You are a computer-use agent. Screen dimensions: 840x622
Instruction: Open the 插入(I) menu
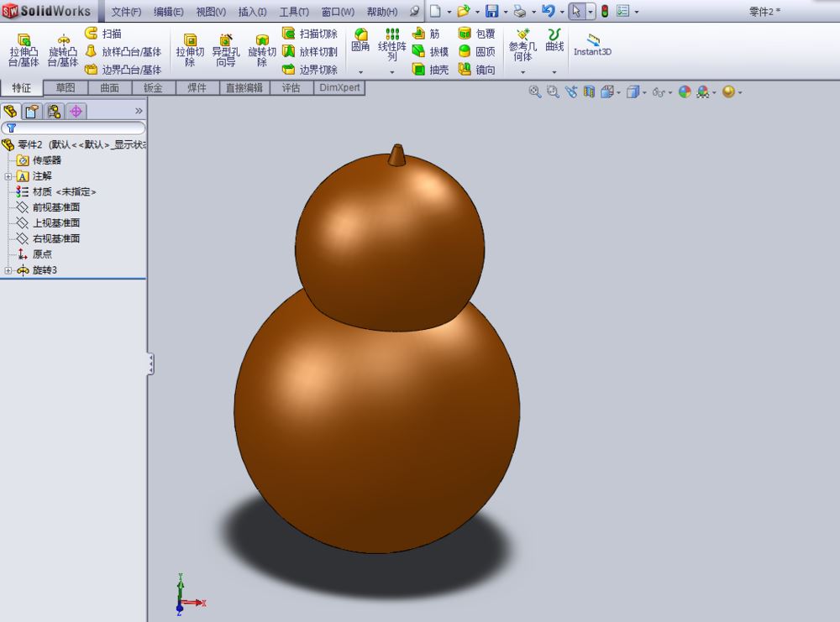coord(252,12)
